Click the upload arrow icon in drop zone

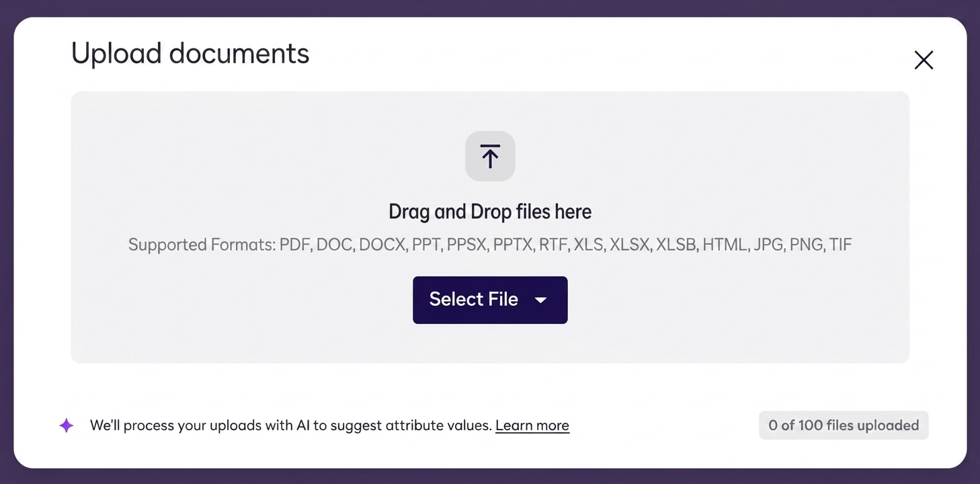(490, 156)
